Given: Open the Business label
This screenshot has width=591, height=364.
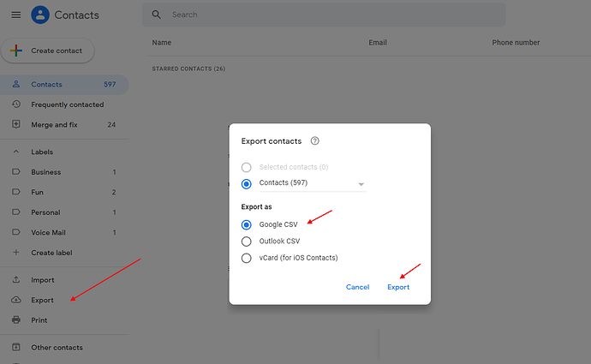Looking at the screenshot, I should [x=64, y=172].
